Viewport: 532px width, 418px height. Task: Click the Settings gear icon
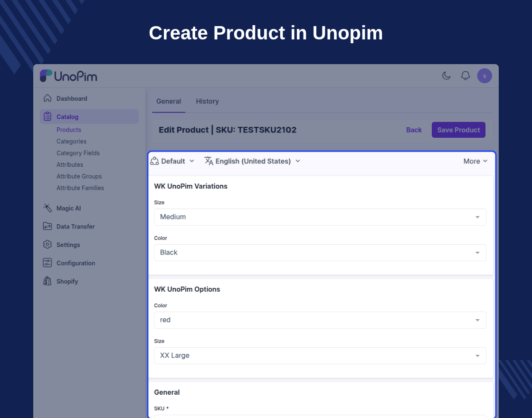pyautogui.click(x=47, y=245)
